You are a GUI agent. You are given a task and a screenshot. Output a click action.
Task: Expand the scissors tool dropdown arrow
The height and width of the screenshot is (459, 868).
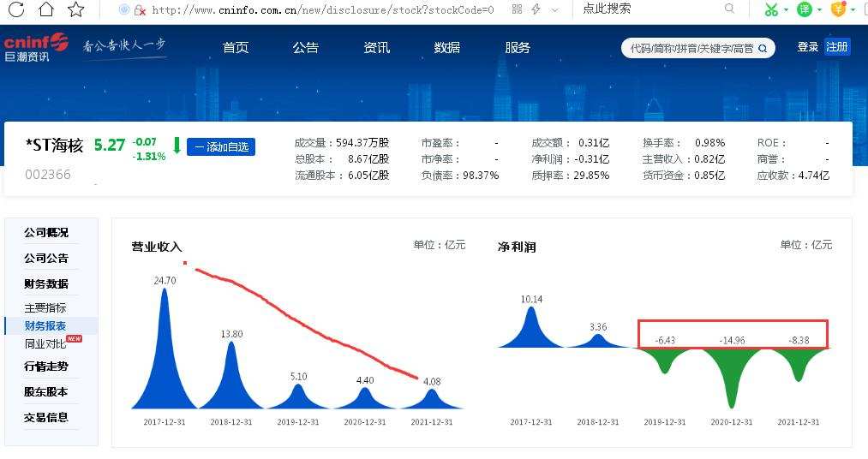pos(786,9)
